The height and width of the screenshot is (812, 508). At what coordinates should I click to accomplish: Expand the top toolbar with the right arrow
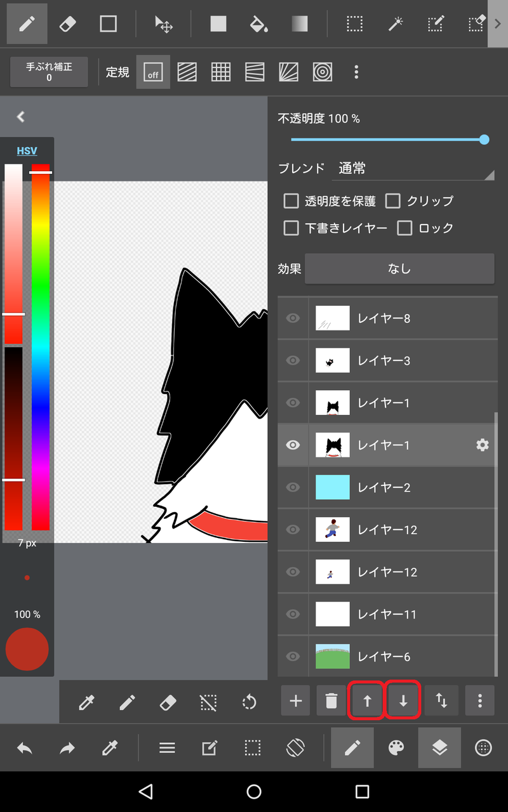(x=498, y=23)
